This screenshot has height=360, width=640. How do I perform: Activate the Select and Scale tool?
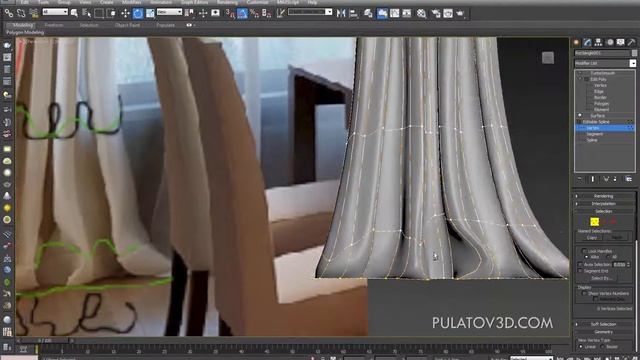[x=150, y=13]
